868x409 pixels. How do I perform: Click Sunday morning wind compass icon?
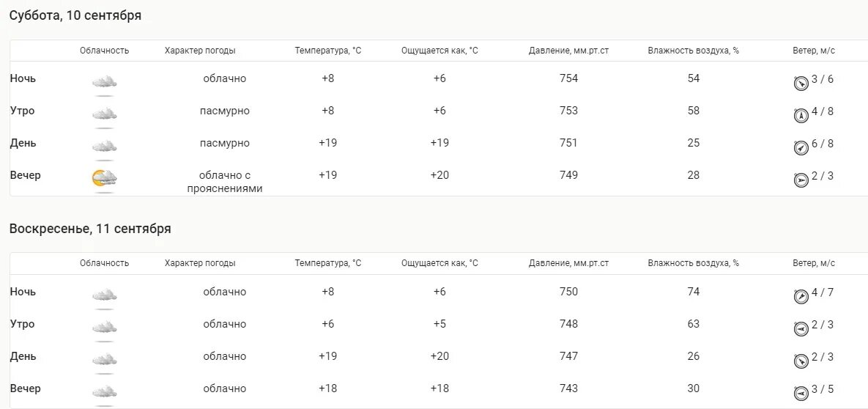coord(801,328)
